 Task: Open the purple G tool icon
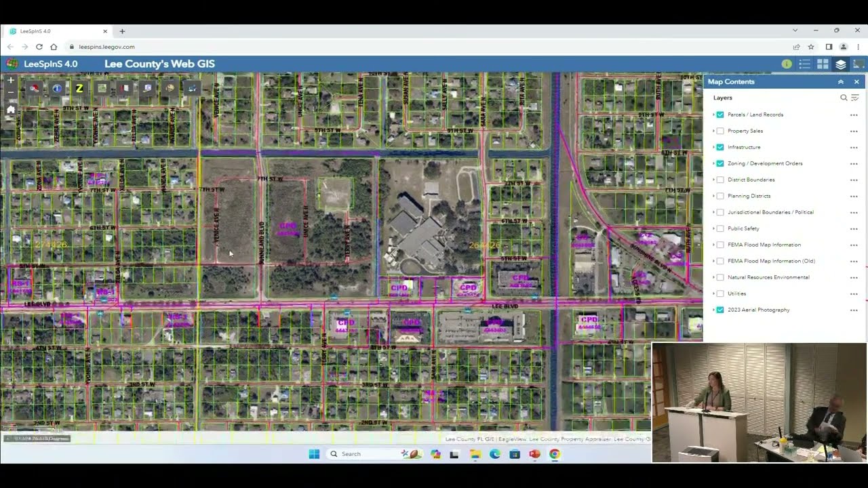[x=147, y=88]
